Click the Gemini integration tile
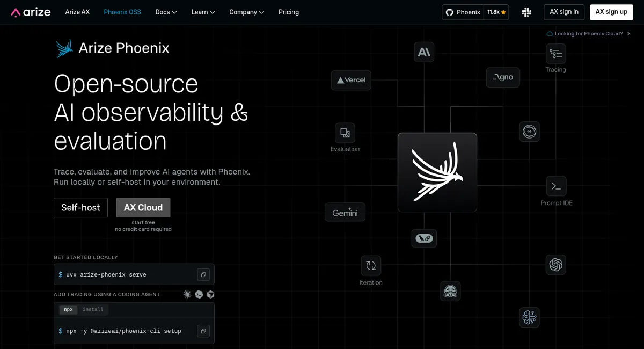Screen dimensions: 644x349 (345, 213)
